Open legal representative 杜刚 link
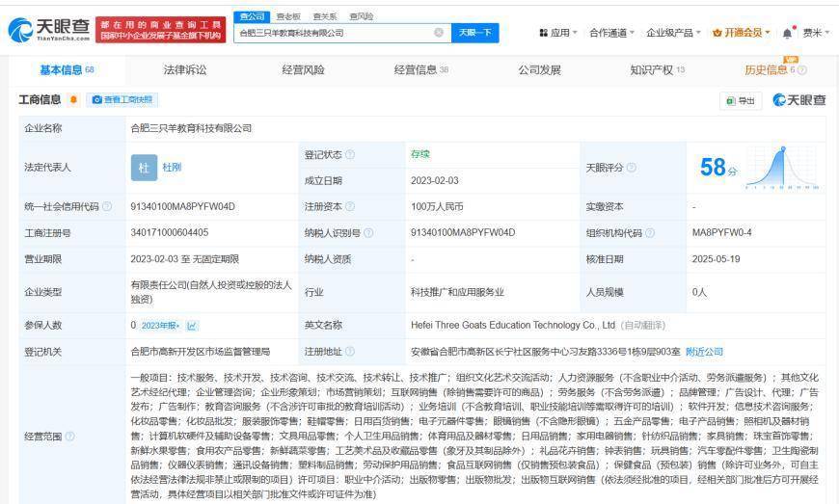This screenshot has height=504, width=839. [172, 168]
